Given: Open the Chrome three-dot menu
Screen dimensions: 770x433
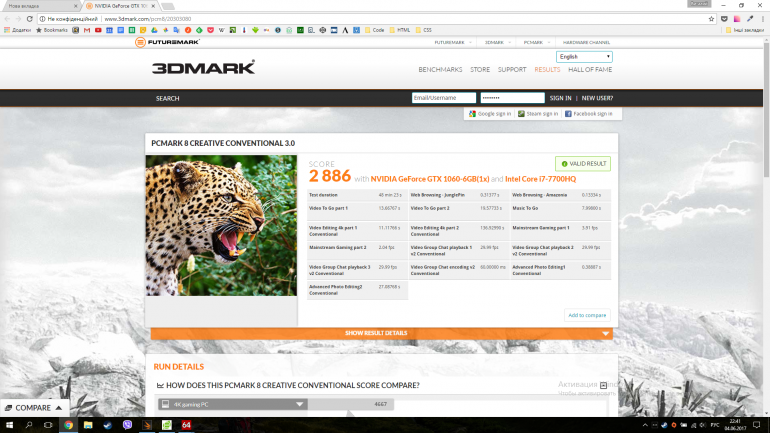Looking at the screenshot, I should coord(763,19).
